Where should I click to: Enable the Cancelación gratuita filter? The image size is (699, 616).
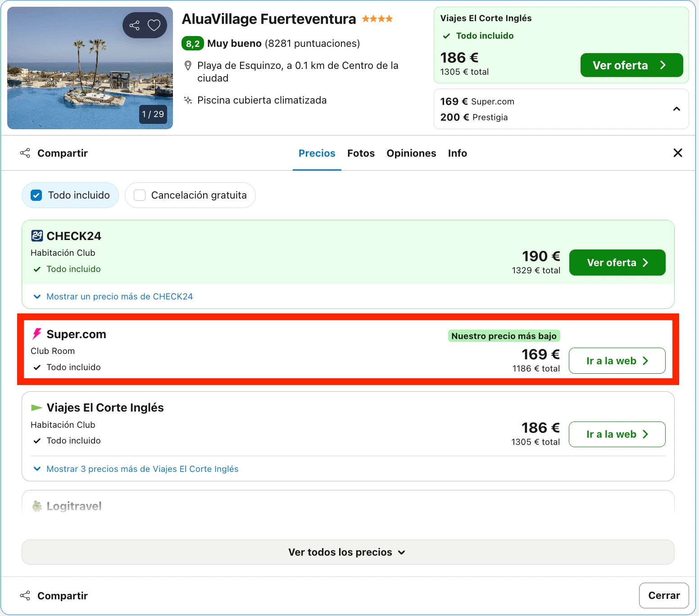[x=190, y=195]
